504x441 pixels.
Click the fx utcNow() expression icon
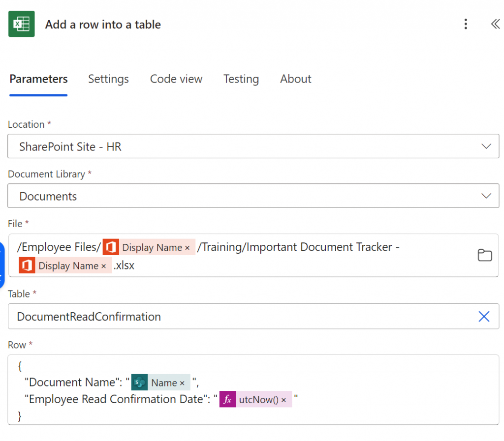tap(227, 400)
